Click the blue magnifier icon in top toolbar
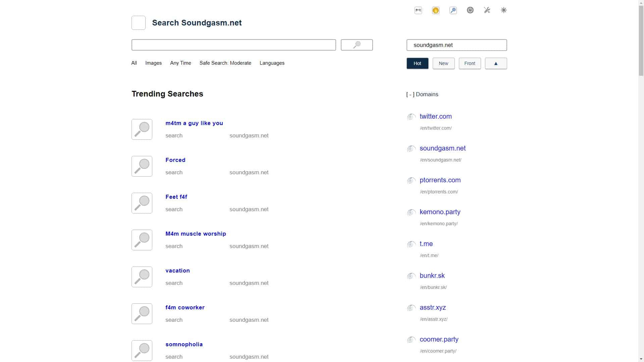644x362 pixels. pyautogui.click(x=453, y=10)
